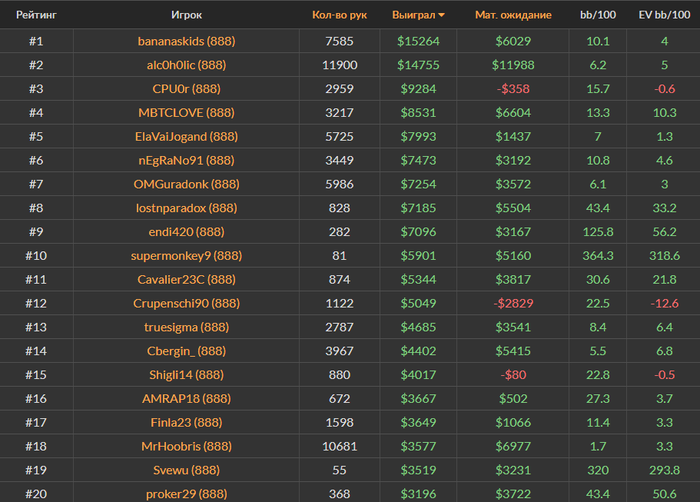This screenshot has width=700, height=502.
Task: Select the 56.2 EV bb/100 cell
Action: tap(664, 232)
